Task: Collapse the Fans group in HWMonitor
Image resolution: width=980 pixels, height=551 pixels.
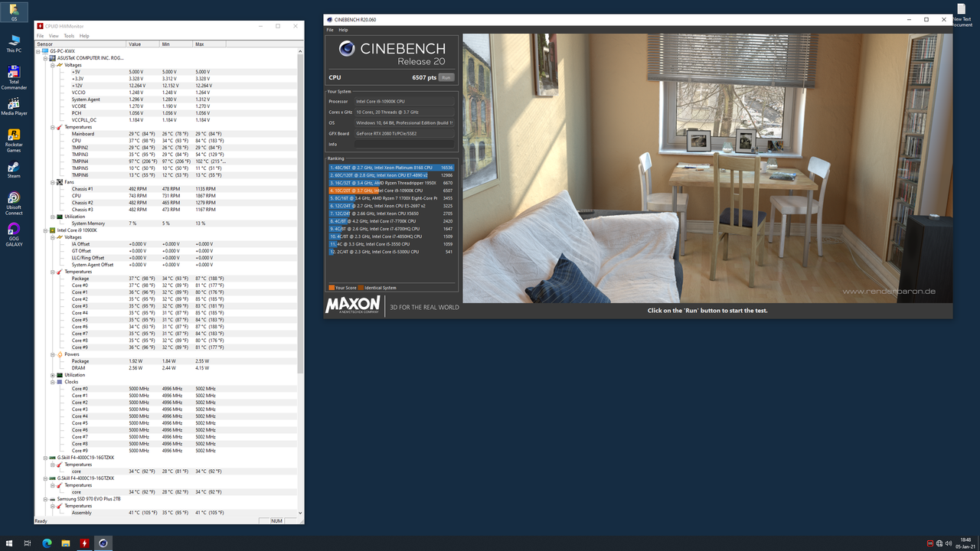Action: [53, 182]
